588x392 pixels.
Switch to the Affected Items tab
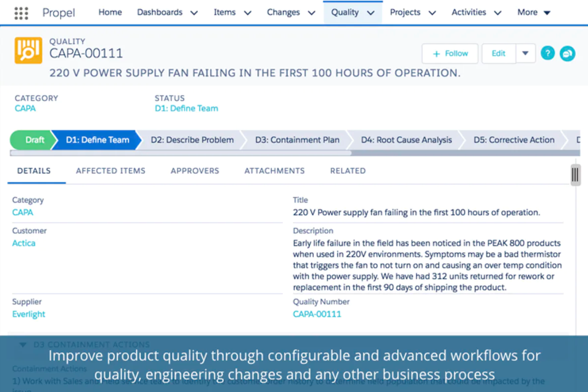111,171
